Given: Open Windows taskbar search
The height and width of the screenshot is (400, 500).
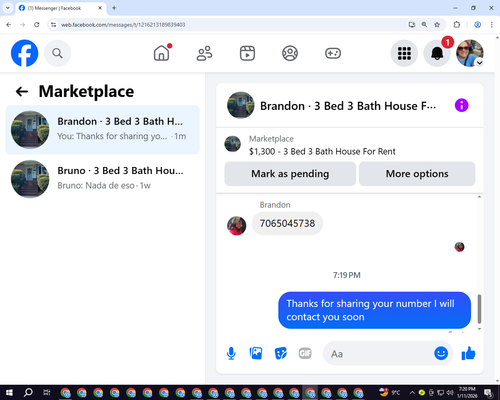Looking at the screenshot, I should coord(28,392).
